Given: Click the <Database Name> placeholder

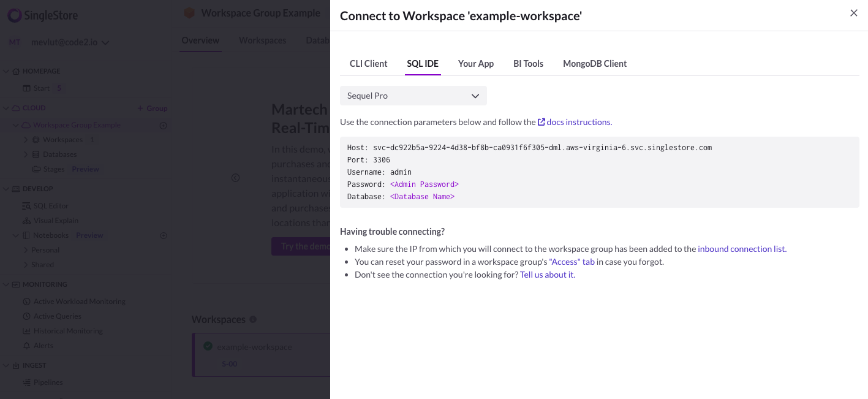Looking at the screenshot, I should (422, 197).
